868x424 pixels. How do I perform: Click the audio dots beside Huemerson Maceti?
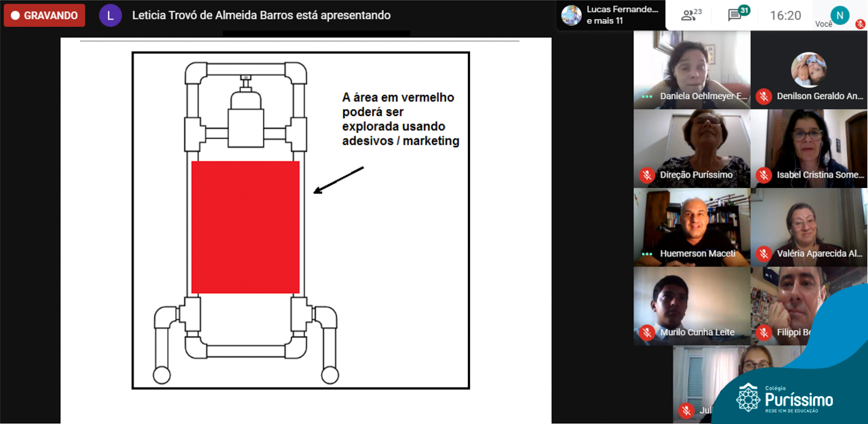point(647,254)
